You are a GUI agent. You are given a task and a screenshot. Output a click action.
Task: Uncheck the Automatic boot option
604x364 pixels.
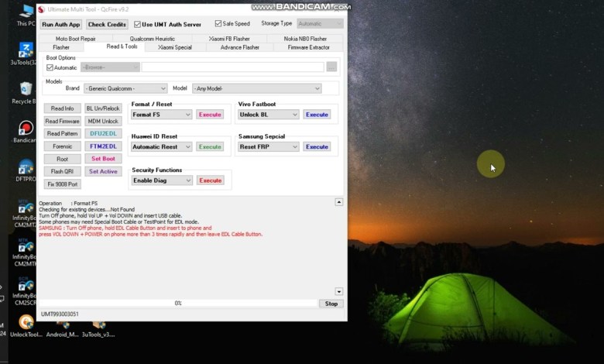pyautogui.click(x=50, y=67)
